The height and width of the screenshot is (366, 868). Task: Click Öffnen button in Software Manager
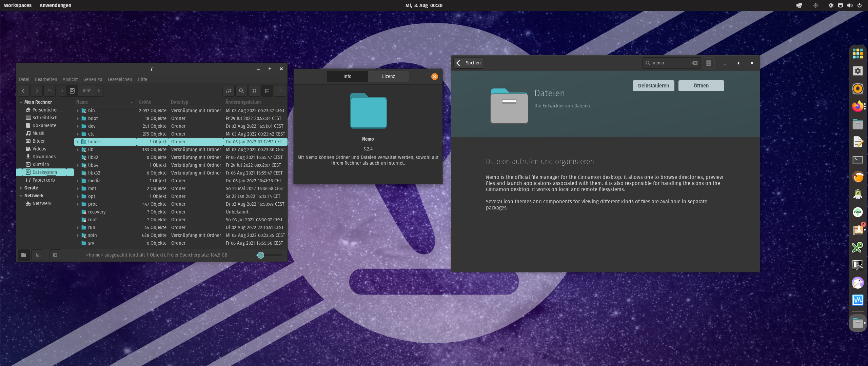coord(700,86)
